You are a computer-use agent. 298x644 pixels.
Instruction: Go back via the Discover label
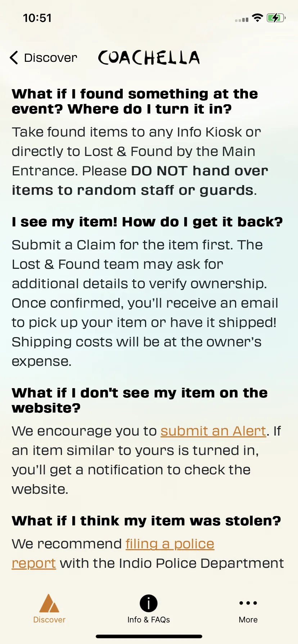pos(50,58)
